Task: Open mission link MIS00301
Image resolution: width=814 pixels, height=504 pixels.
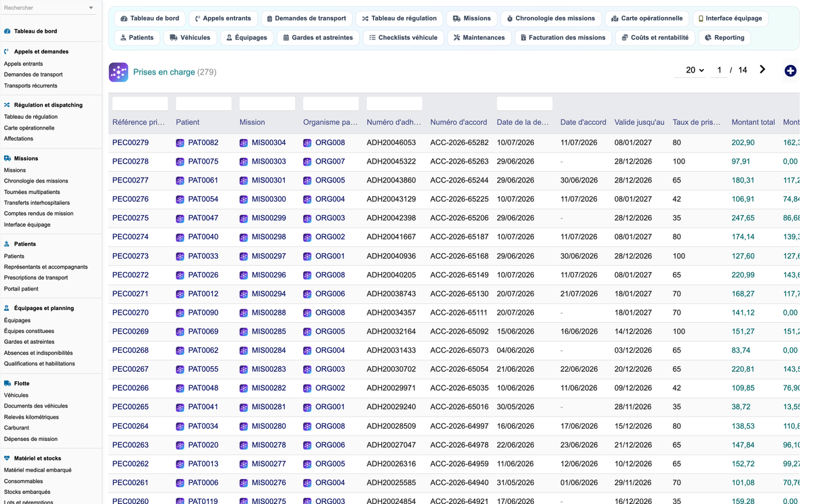Action: [x=269, y=180]
